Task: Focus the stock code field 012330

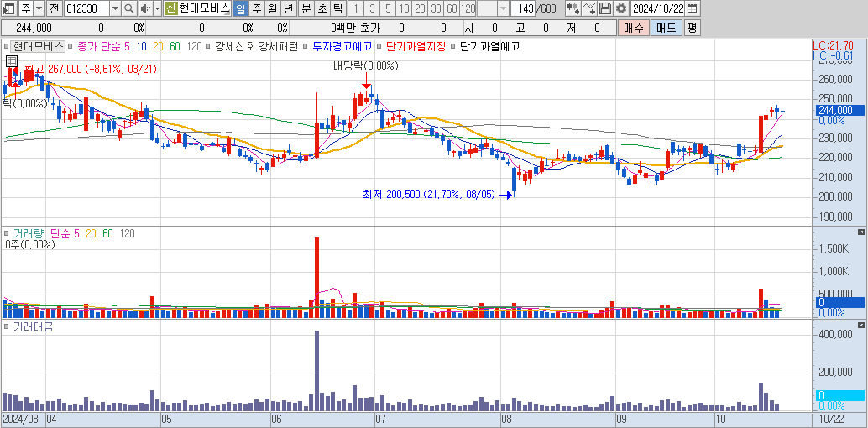Action: pos(87,8)
